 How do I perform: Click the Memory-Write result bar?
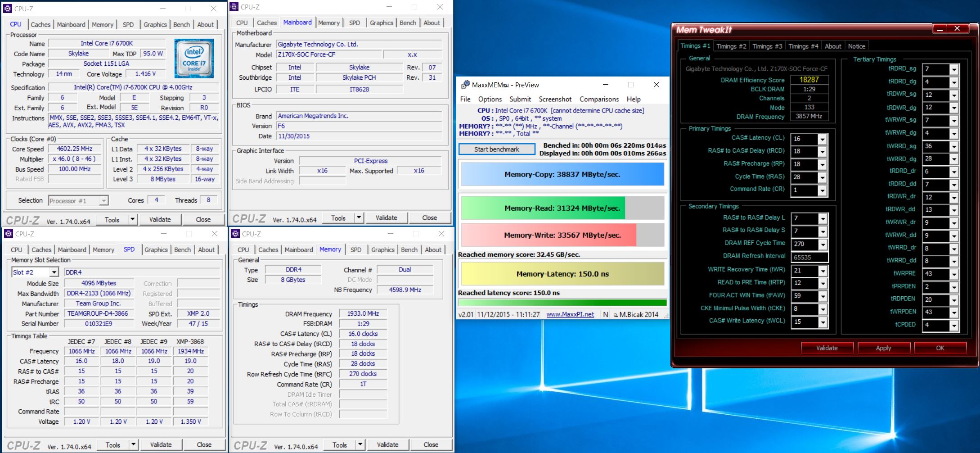pyautogui.click(x=562, y=235)
